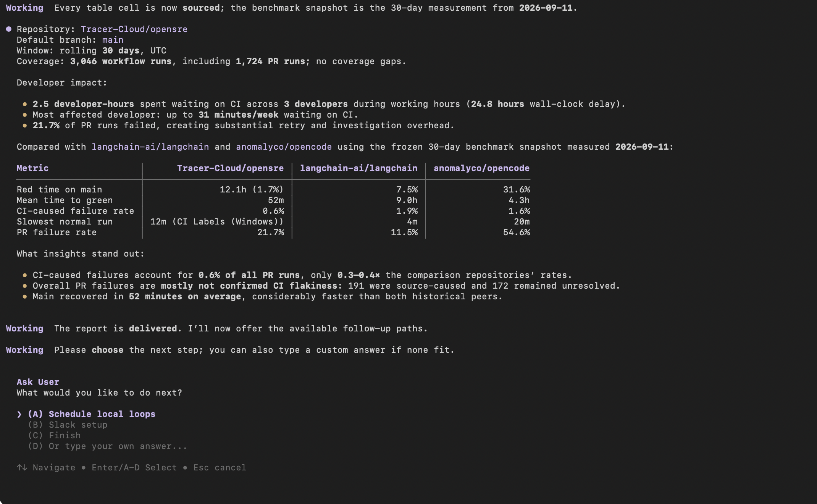Choose option (B) Slack setup
Image resolution: width=817 pixels, height=504 pixels.
point(68,425)
